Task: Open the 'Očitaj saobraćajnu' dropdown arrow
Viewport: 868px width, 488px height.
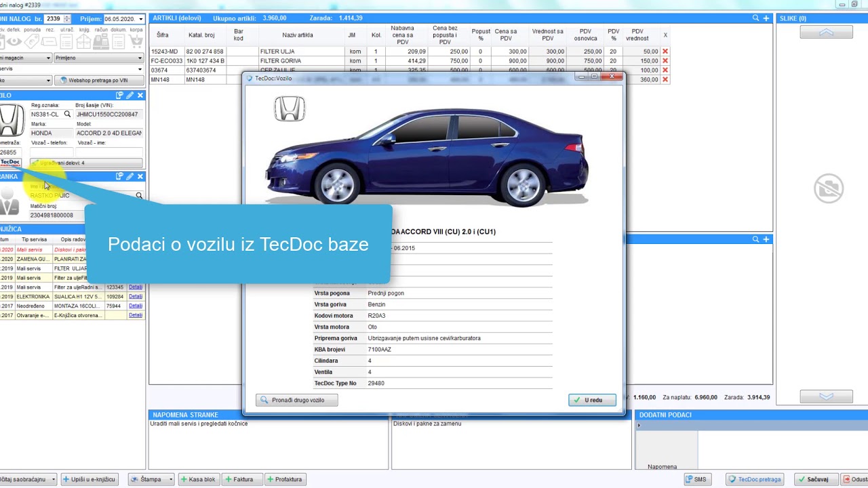Action: click(54, 479)
